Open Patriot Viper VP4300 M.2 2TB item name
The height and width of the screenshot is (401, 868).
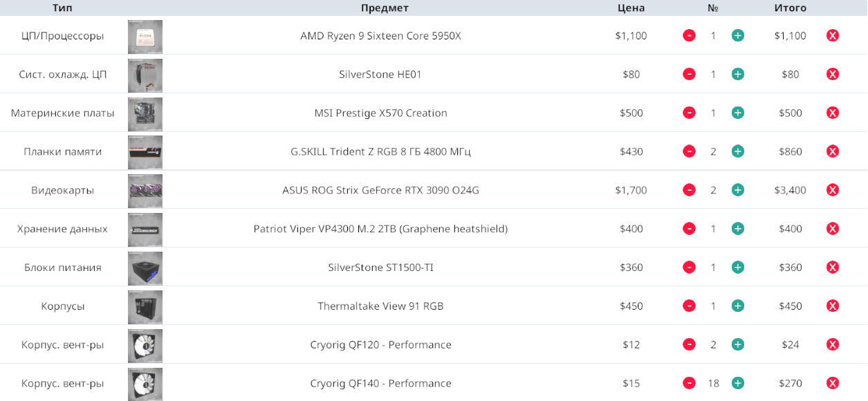380,229
